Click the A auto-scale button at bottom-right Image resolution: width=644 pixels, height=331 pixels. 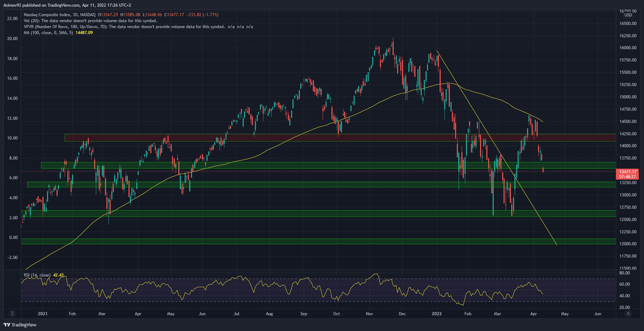(628, 313)
